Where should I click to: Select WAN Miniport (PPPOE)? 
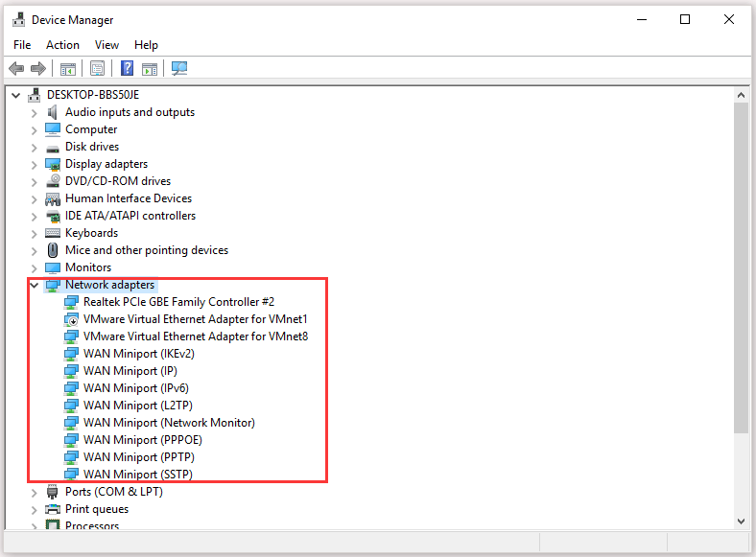click(x=143, y=440)
